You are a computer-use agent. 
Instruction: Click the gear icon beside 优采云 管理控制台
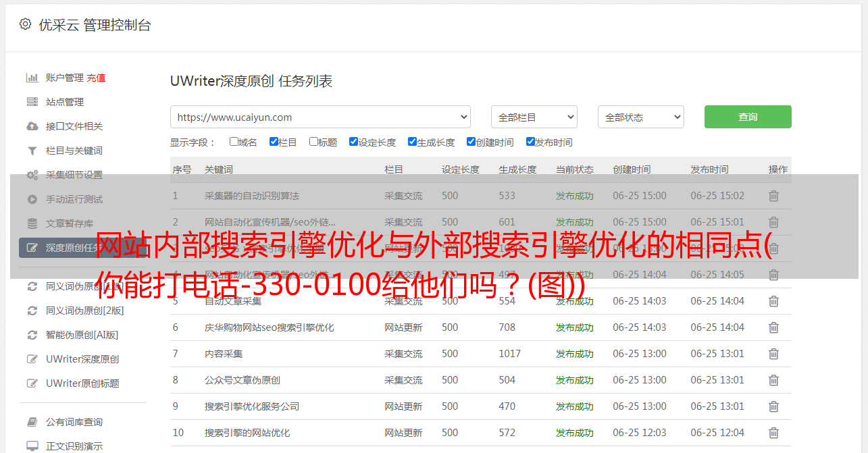pos(25,24)
